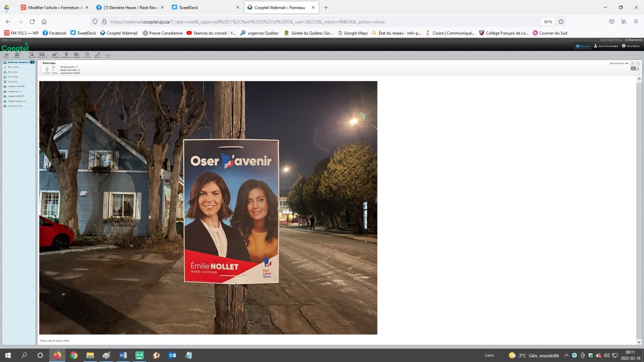Go to next message arrow button
The image size is (644, 362).
(638, 63)
